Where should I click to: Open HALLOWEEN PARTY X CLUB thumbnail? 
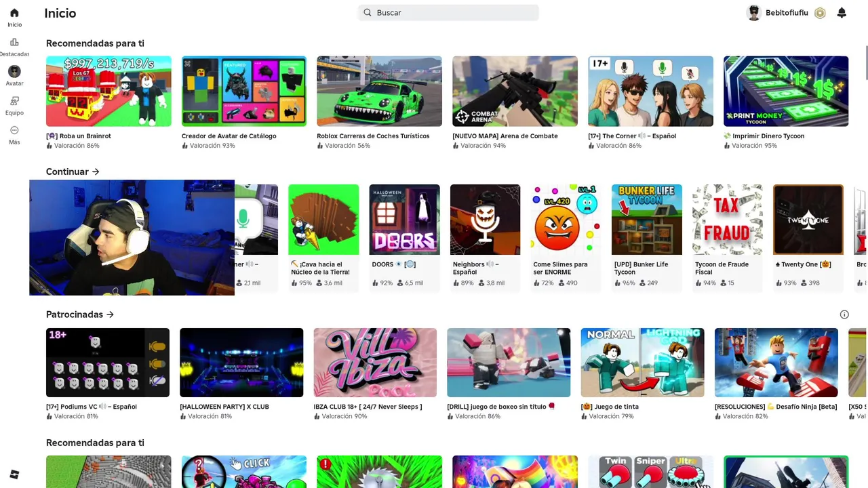(x=241, y=363)
